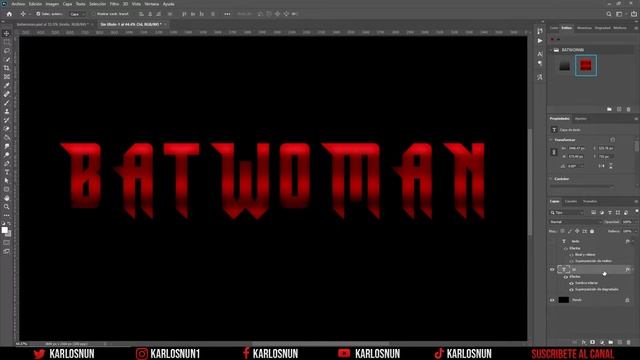Open the Paragraph panel icon

[540, 63]
